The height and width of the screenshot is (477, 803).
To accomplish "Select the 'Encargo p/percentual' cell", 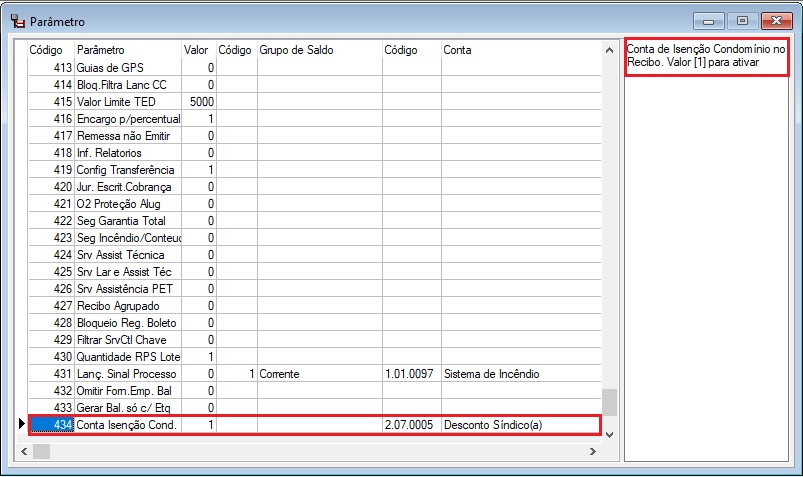I will pyautogui.click(x=128, y=118).
